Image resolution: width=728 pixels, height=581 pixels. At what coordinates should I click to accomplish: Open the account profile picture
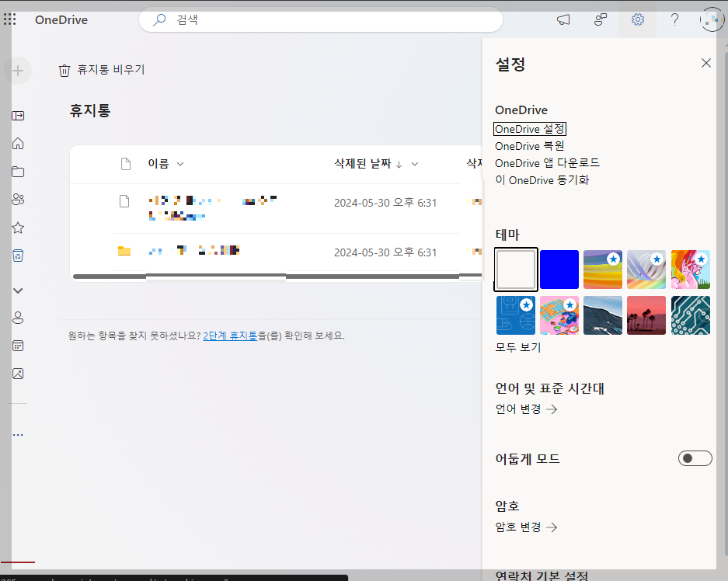click(x=712, y=19)
